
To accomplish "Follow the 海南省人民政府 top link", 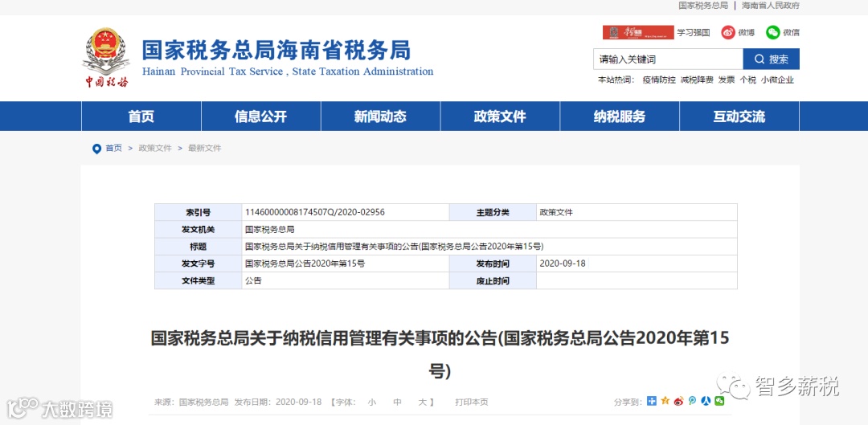I will (x=771, y=6).
